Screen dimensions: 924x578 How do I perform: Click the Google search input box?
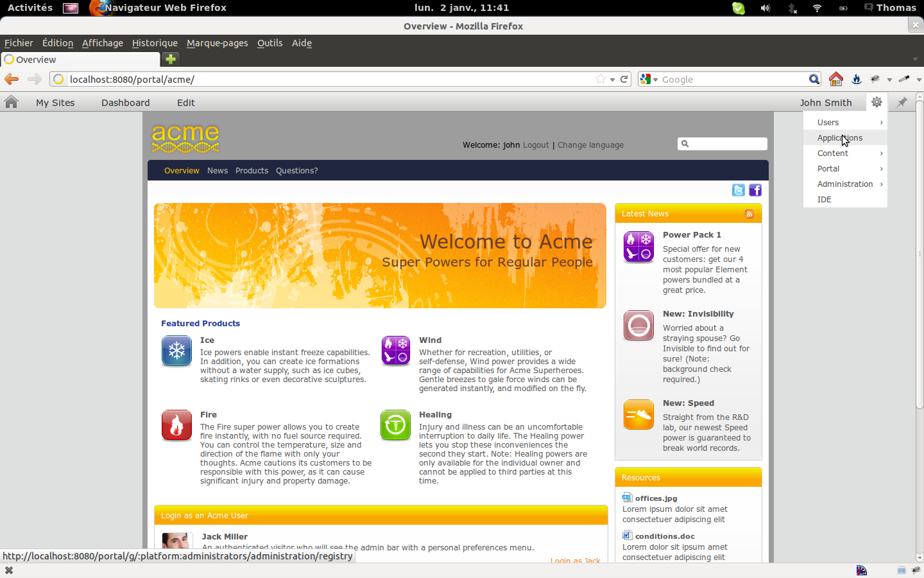[x=734, y=79]
